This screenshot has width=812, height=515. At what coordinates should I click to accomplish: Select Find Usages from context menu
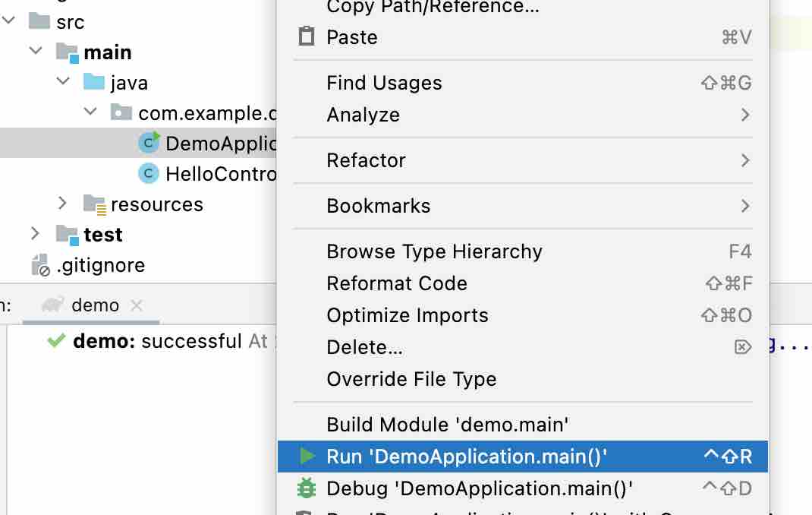(x=523, y=83)
